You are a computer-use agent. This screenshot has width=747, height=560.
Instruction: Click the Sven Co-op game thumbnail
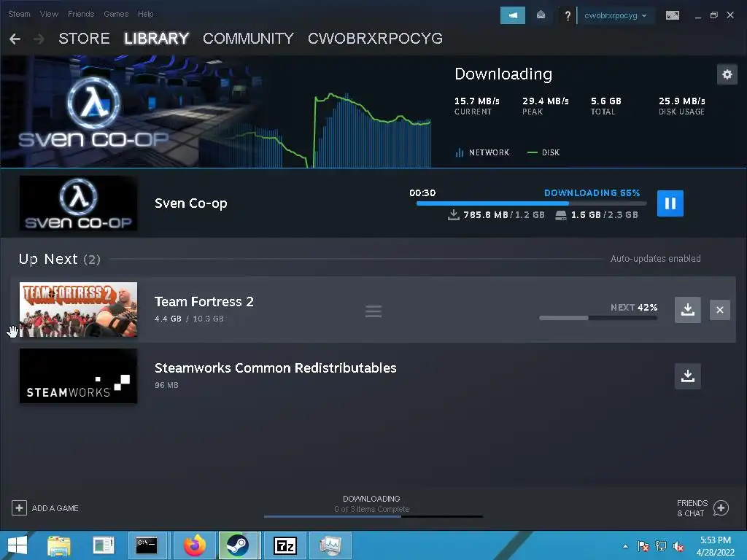pos(78,203)
